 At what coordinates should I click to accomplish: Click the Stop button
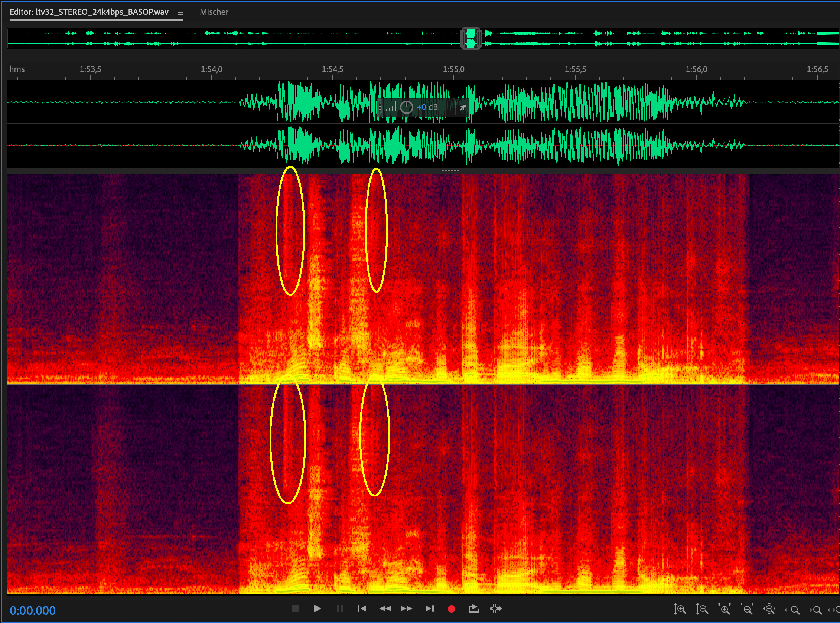coord(295,608)
